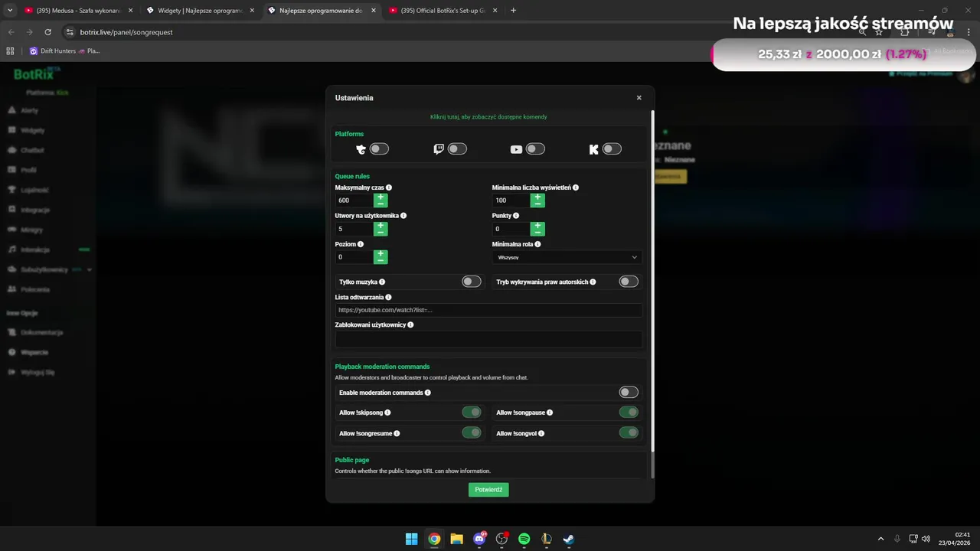Toggle Tylko muzyka switch
980x551 pixels.
[x=472, y=282]
